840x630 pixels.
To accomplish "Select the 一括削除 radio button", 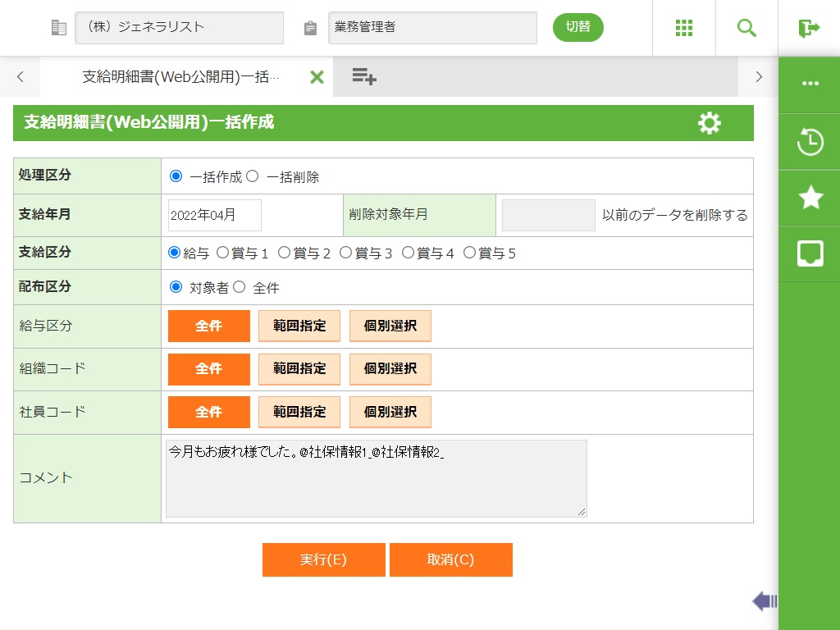I will [253, 176].
